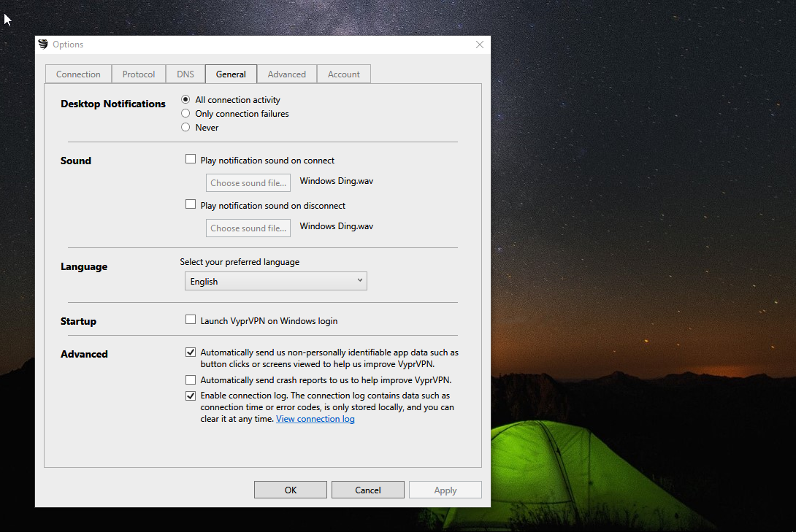Viewport: 796px width, 532px height.
Task: Enable Launch VyprVPN on Windows login
Action: tap(191, 320)
